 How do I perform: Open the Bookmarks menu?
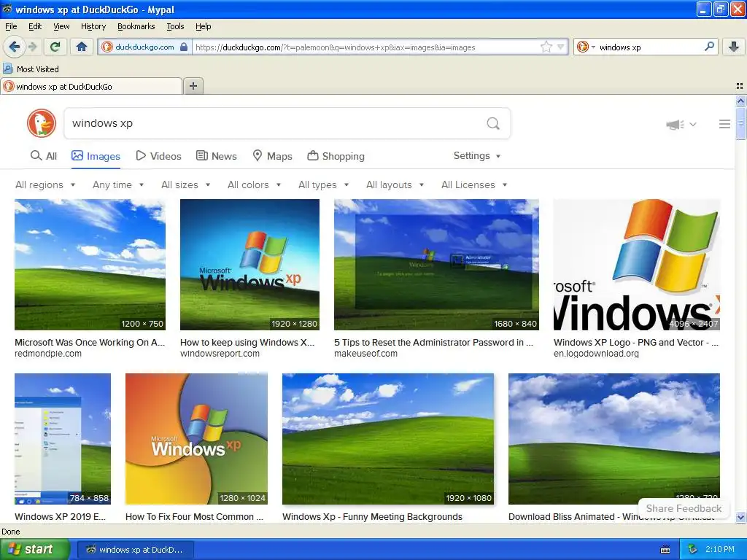(136, 26)
